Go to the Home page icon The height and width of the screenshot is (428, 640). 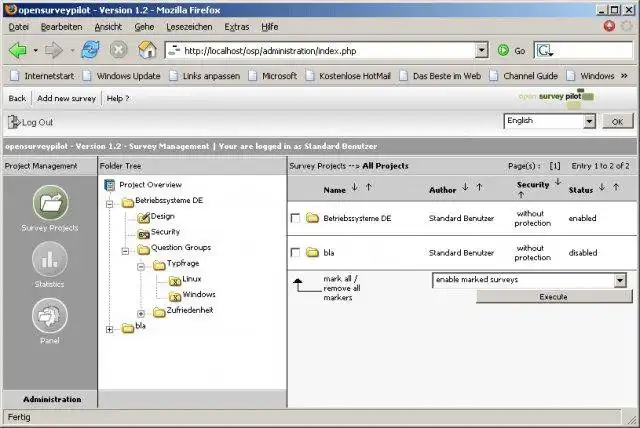(x=147, y=50)
